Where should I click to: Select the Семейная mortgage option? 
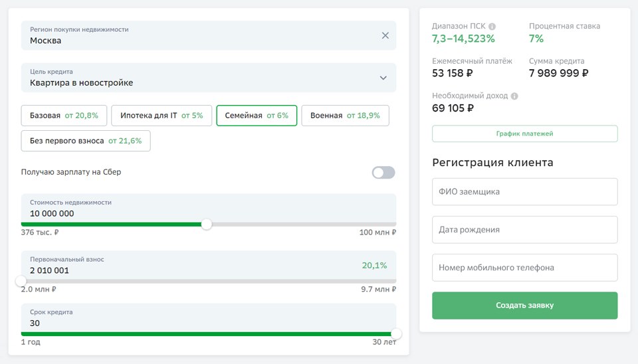pos(257,116)
